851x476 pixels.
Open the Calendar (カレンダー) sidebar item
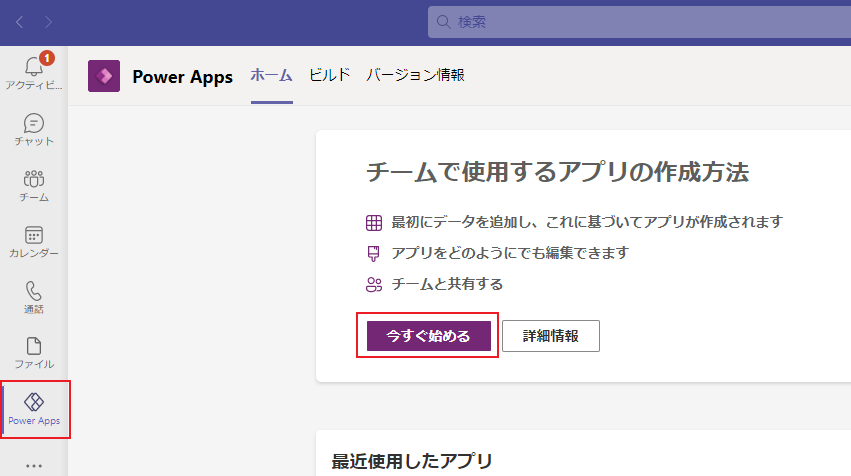[x=34, y=242]
